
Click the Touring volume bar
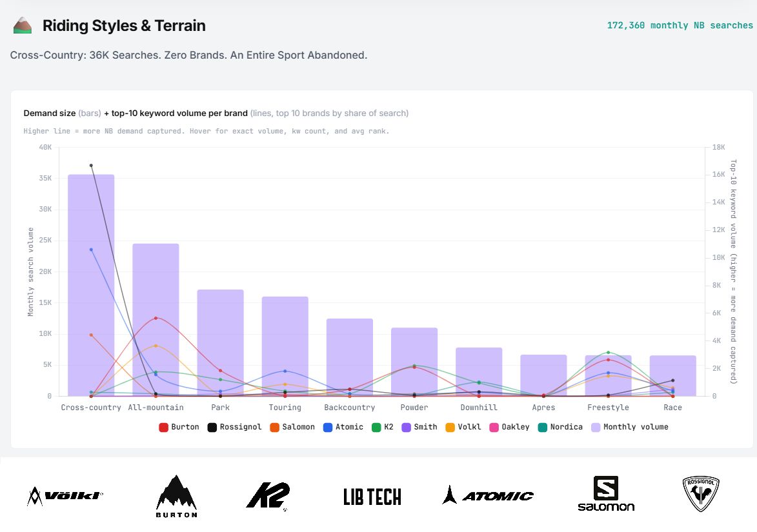(x=285, y=346)
